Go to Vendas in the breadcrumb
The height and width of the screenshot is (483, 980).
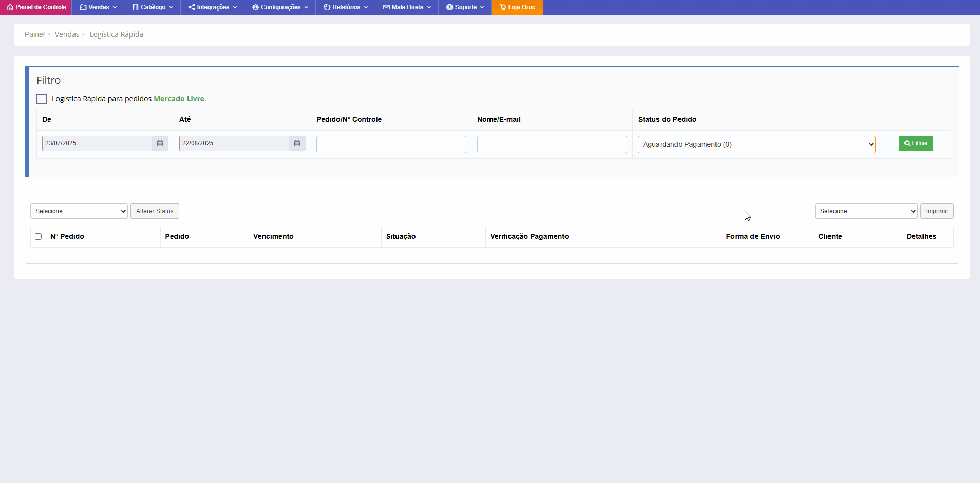point(67,34)
